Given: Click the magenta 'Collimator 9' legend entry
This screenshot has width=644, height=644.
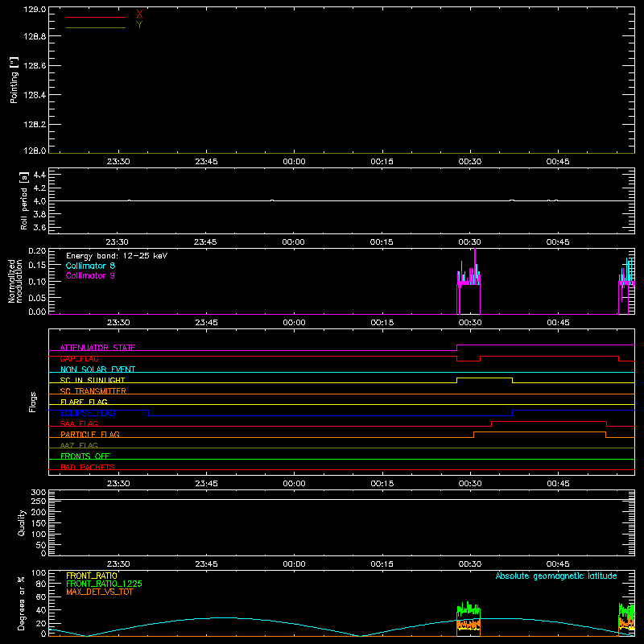Looking at the screenshot, I should click(x=90, y=275).
